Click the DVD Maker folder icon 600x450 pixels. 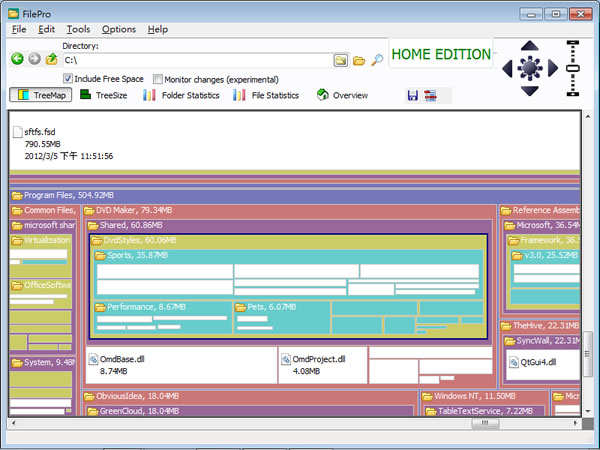click(89, 210)
